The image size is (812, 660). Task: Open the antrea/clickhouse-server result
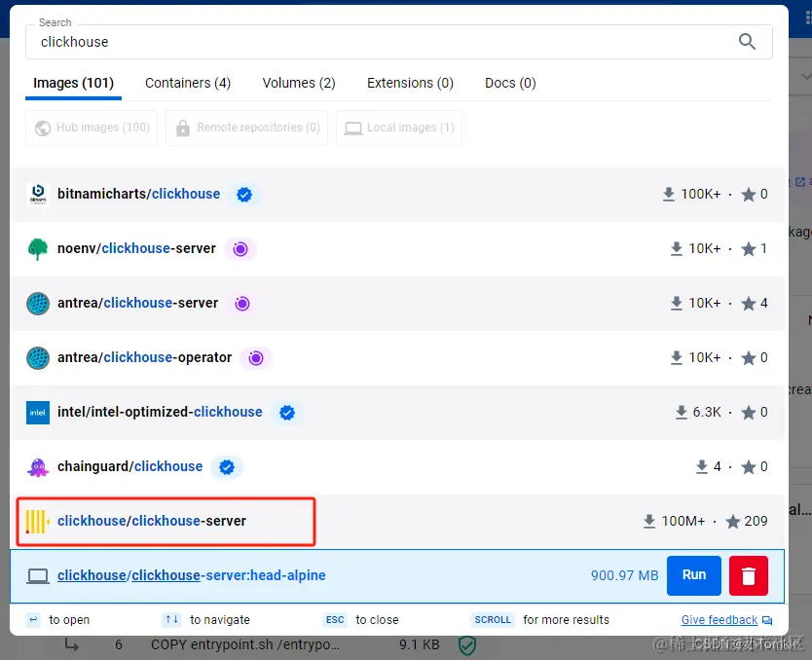[x=397, y=304]
